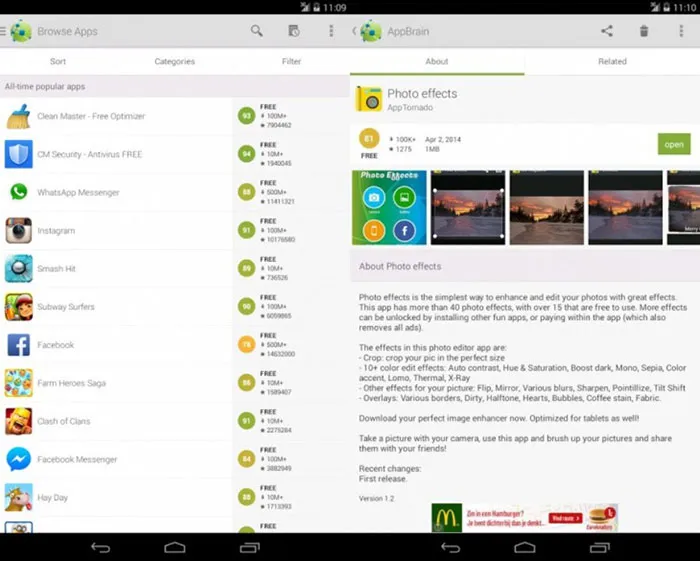This screenshot has height=561, width=700.
Task: Open Instagram camera icon
Action: [18, 230]
